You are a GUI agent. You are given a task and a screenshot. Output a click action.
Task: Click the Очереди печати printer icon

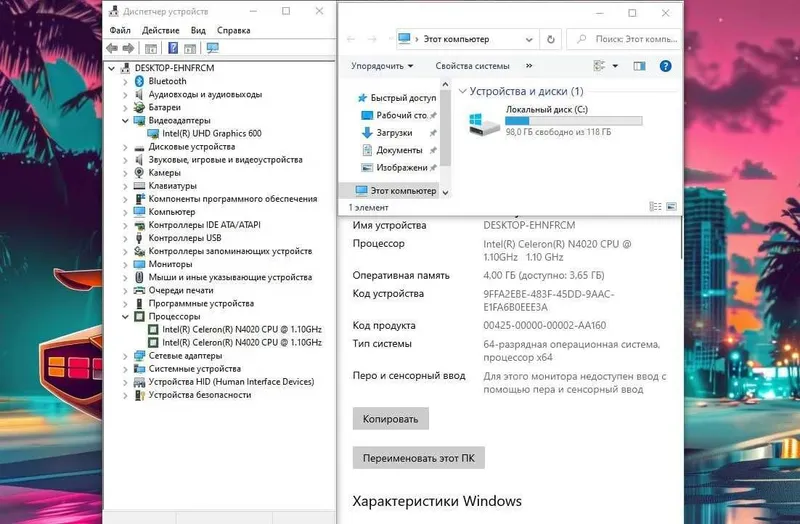coord(139,290)
